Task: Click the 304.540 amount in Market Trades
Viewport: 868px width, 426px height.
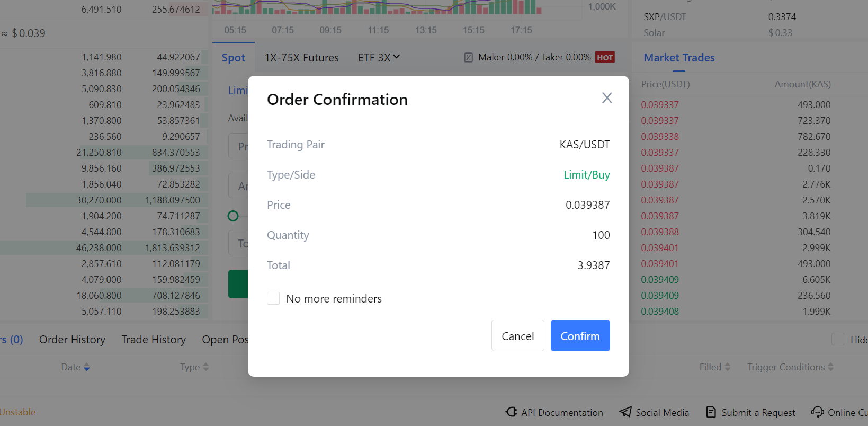Action: (814, 232)
